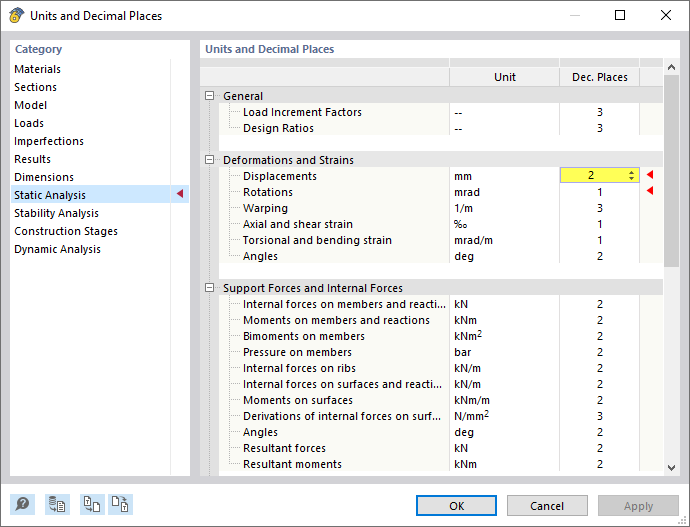Select the Materials category
This screenshot has width=690, height=527.
[x=37, y=69]
